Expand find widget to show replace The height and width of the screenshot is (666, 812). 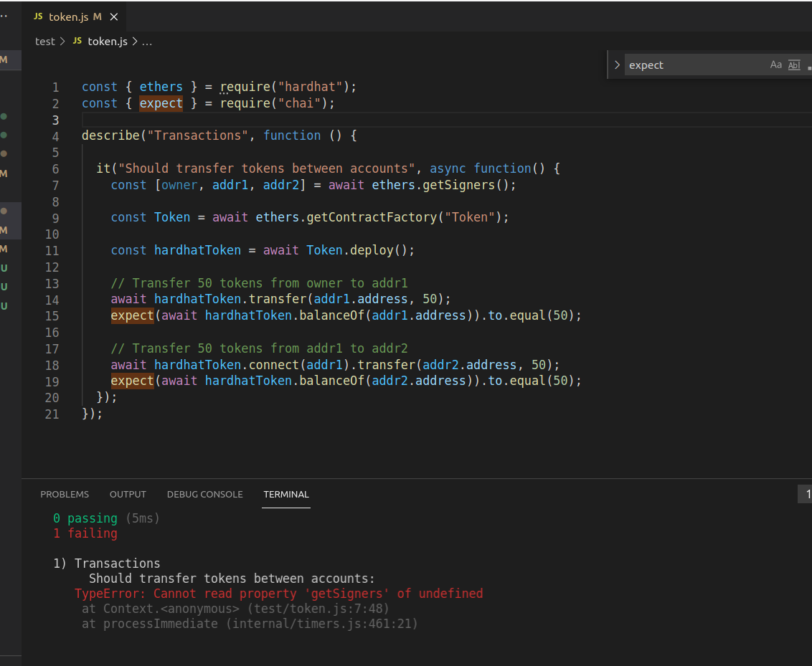pyautogui.click(x=617, y=65)
